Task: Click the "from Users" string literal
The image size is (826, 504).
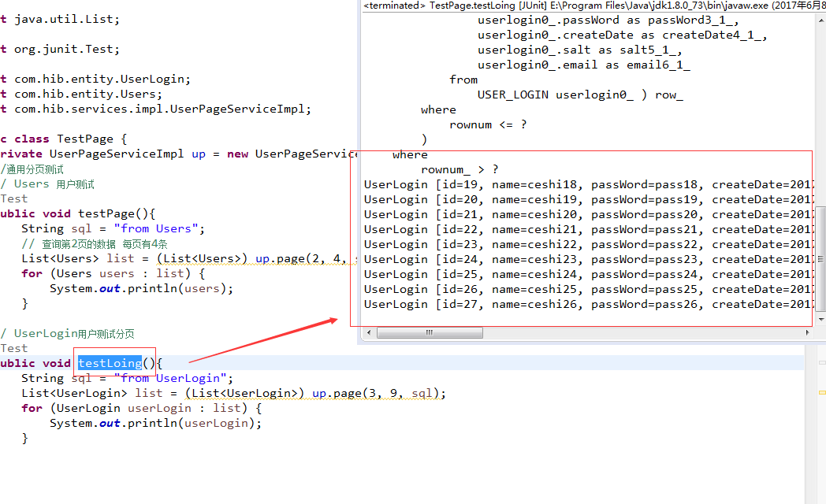Action: 156,229
